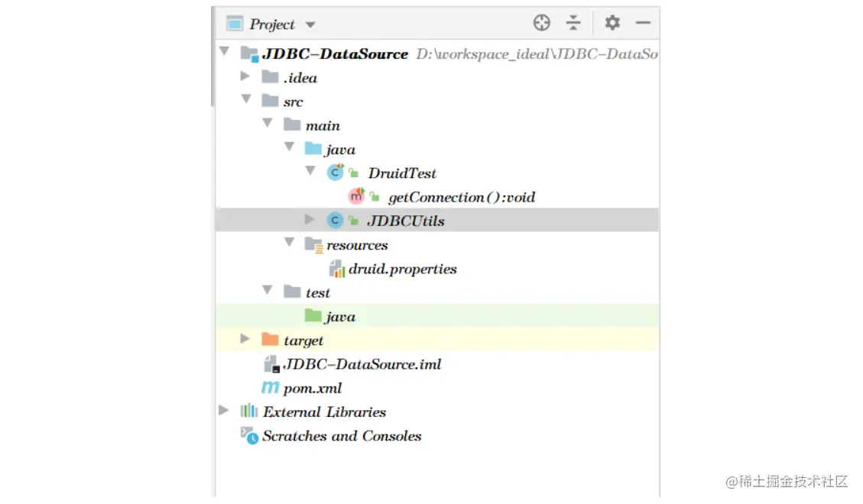Select the JDBC-DataSource project name
Image resolution: width=863 pixels, height=504 pixels.
(335, 54)
